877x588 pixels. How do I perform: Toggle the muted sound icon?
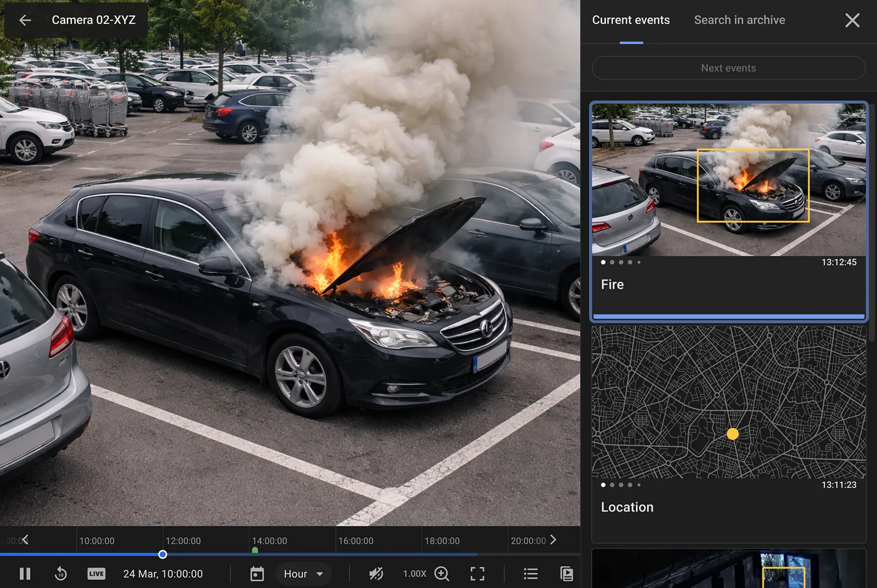click(x=376, y=574)
